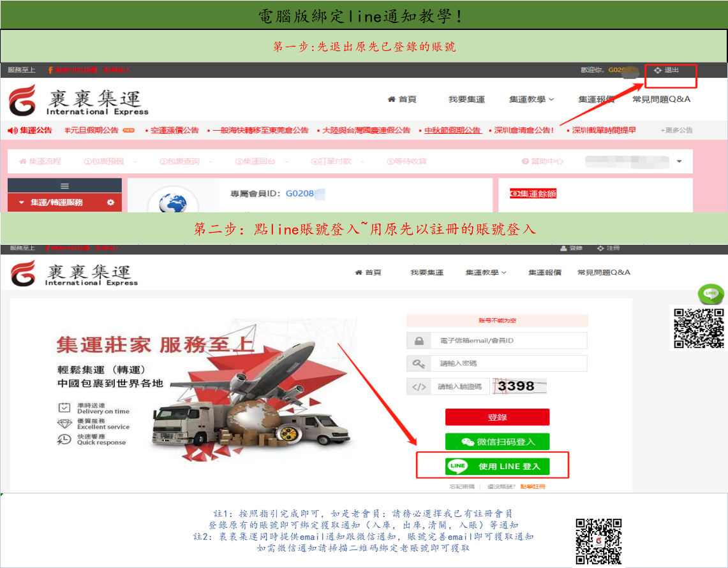Screen dimensions: 728x568
Task: Open the 一般海快轉移至東莞倉公告 announcement
Action: (260, 131)
